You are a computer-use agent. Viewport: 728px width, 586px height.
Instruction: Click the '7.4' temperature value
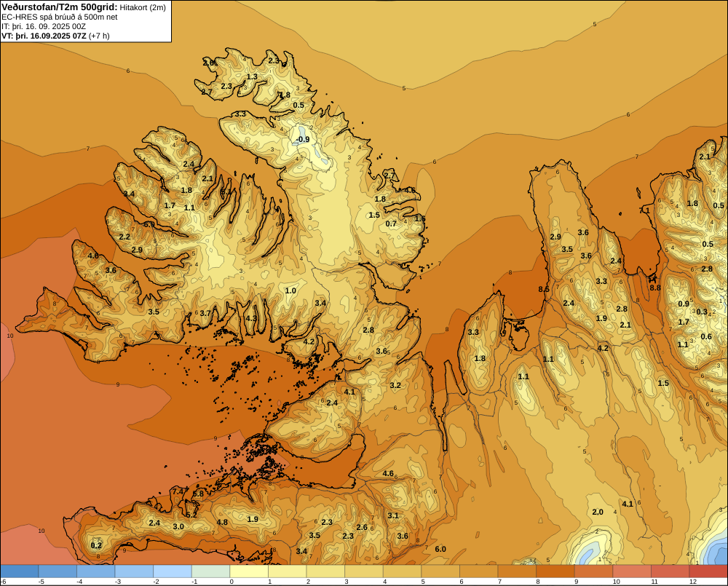point(178,492)
